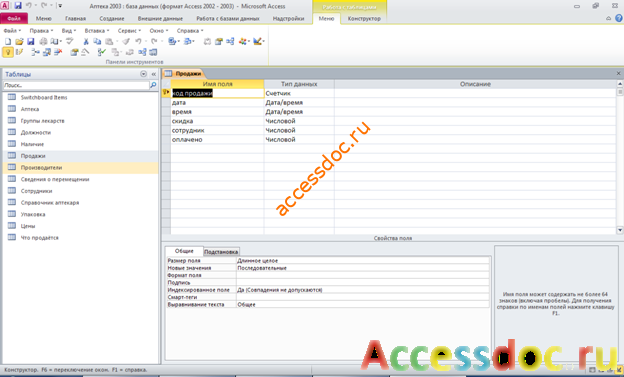This screenshot has width=624, height=377.
Task: Click the Open folder toolbar icon
Action: 19,41
